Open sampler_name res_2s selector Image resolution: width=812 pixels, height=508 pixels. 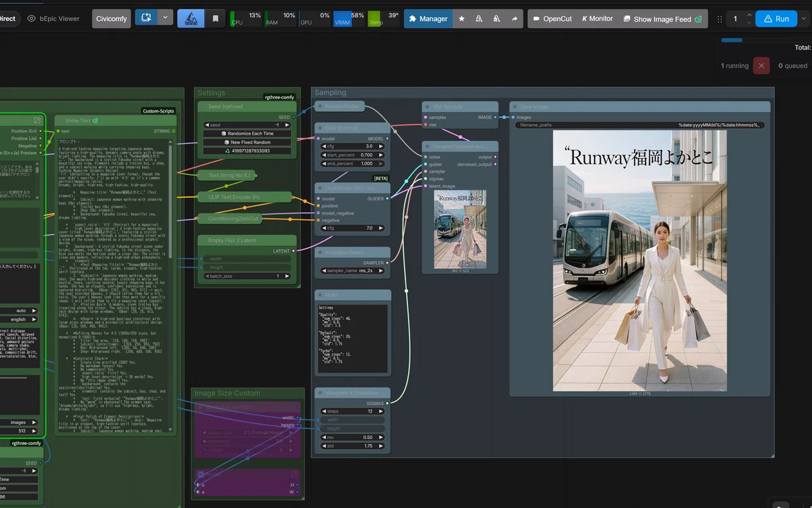[x=352, y=270]
